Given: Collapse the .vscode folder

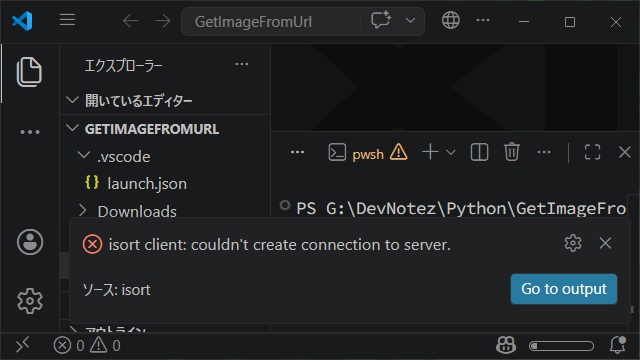Looking at the screenshot, I should 165,156.
